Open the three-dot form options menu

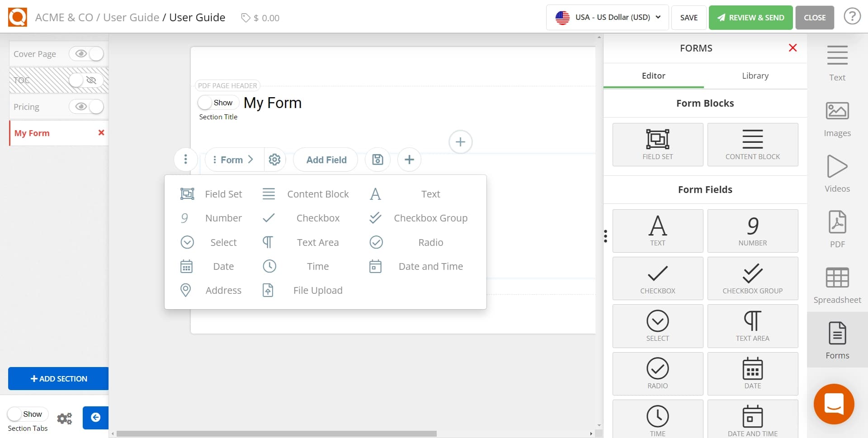point(185,160)
